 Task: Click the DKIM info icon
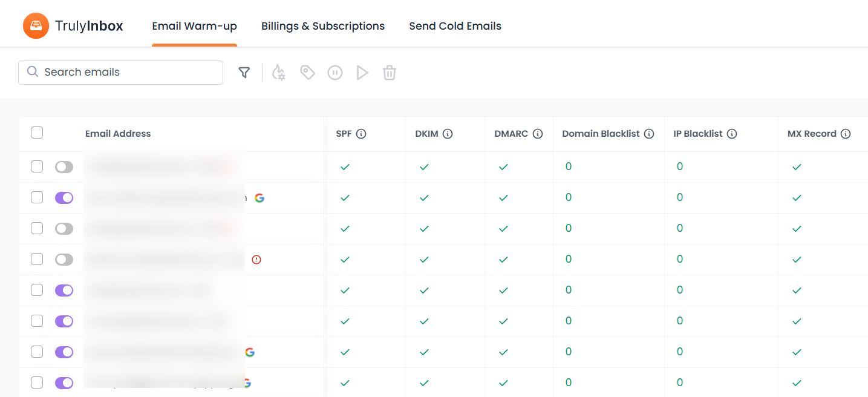[448, 134]
